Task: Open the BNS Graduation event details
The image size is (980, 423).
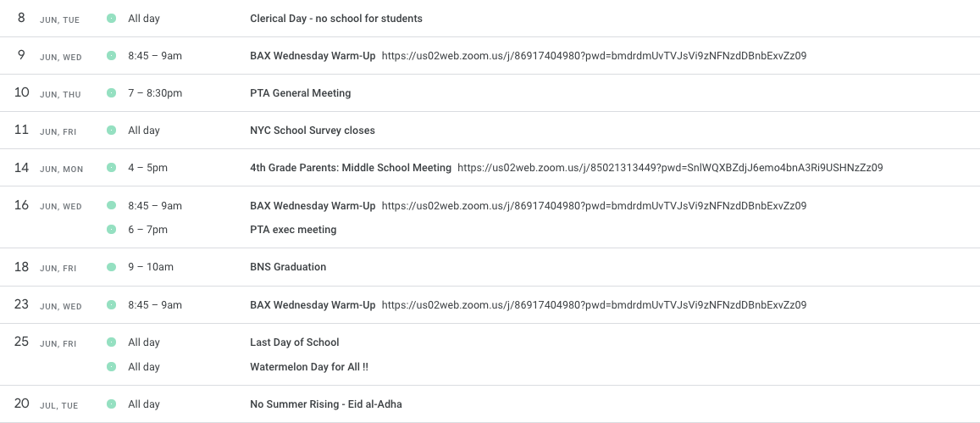Action: coord(288,267)
